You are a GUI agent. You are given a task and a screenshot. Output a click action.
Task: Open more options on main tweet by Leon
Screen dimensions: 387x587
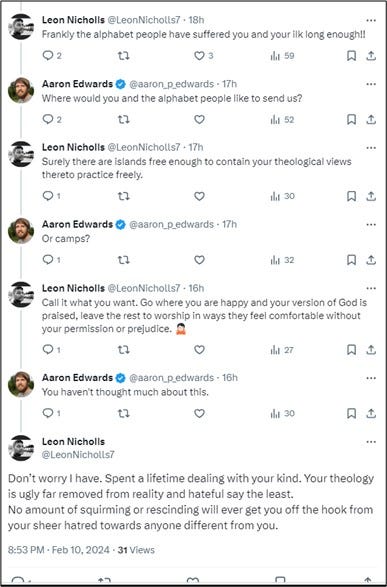point(371,442)
